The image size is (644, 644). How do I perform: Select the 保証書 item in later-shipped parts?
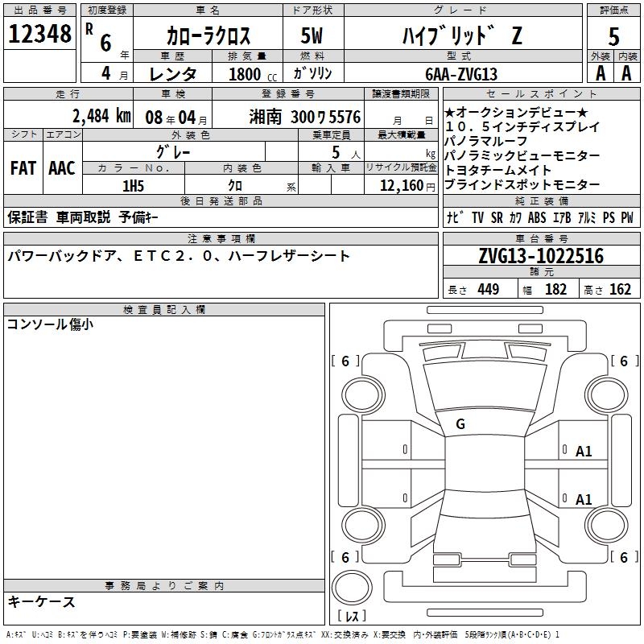pos(27,217)
